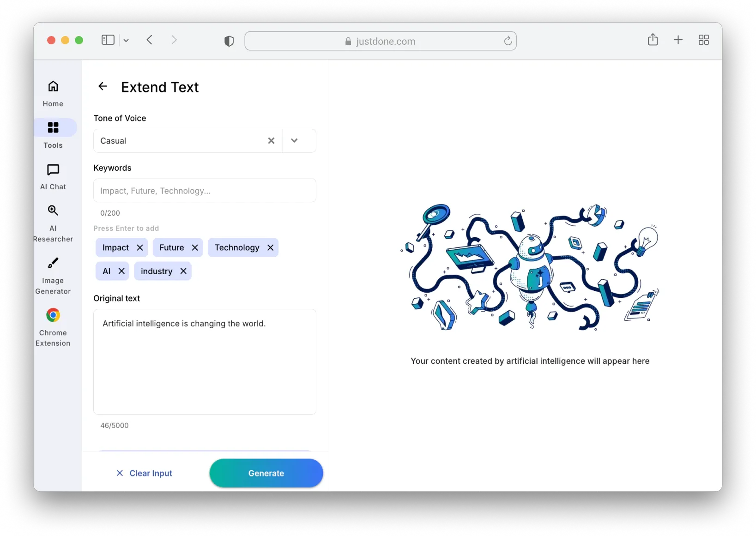Click the Share icon in the browser toolbar
Screen dimensions: 756x536
653,40
